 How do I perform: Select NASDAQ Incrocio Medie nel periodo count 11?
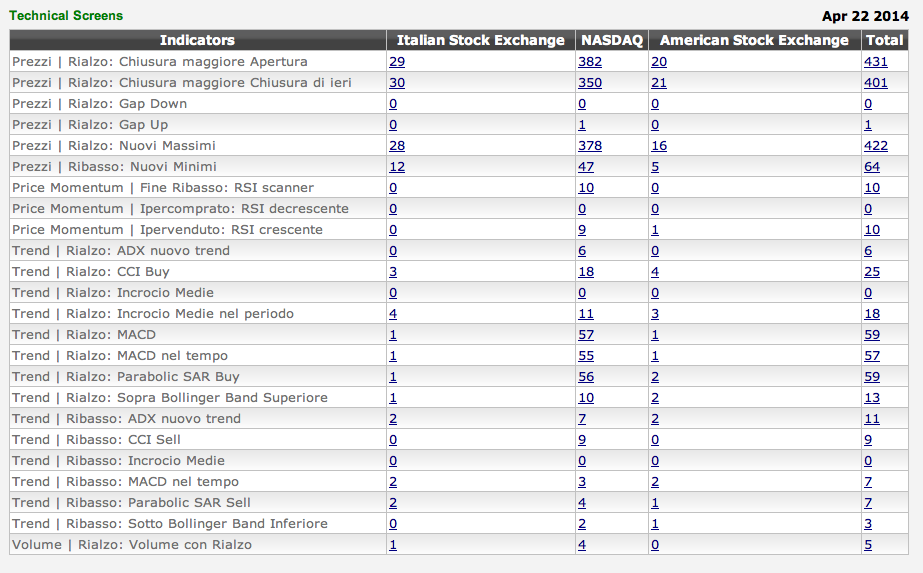click(x=586, y=314)
